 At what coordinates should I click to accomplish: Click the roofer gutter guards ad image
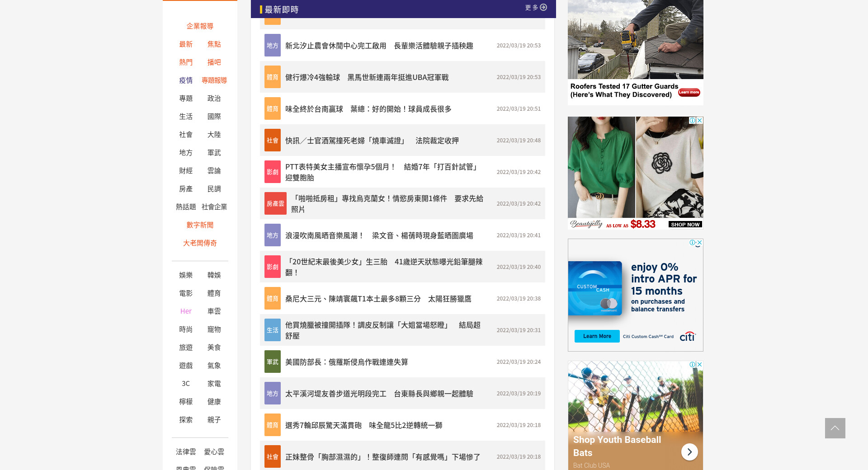coord(635,40)
